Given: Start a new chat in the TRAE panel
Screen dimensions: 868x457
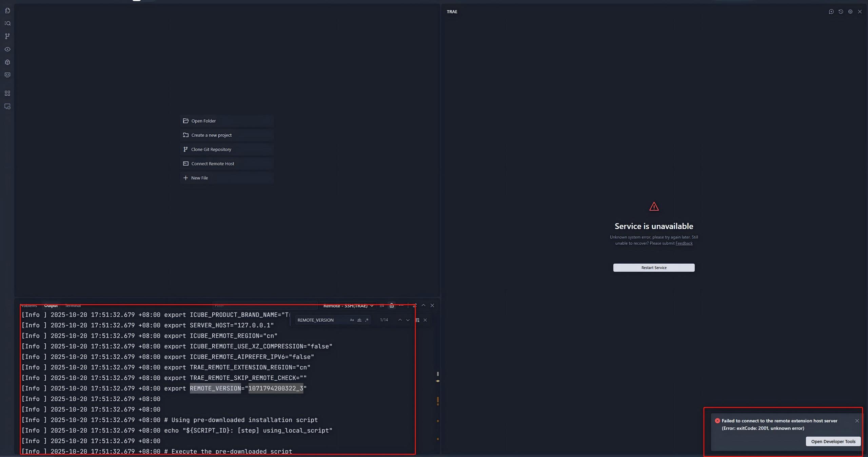Looking at the screenshot, I should click(831, 12).
